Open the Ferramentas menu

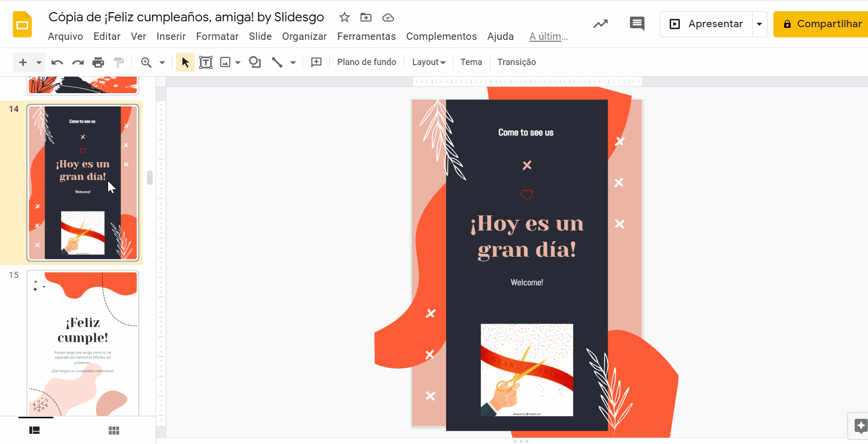(367, 36)
